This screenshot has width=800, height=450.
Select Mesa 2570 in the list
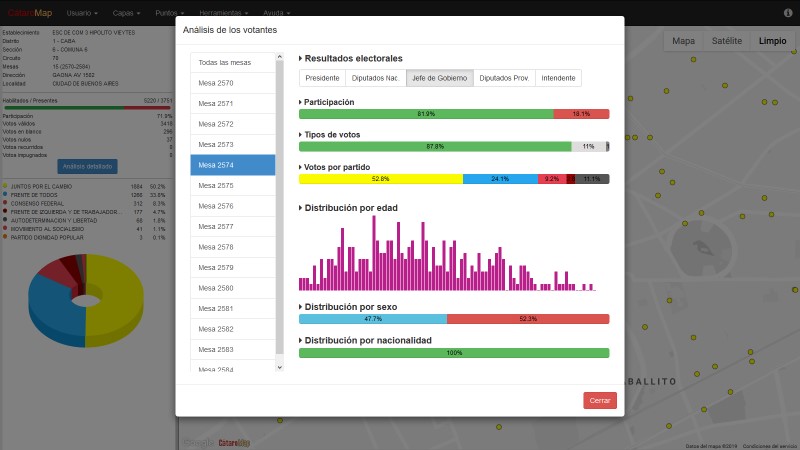(x=233, y=83)
